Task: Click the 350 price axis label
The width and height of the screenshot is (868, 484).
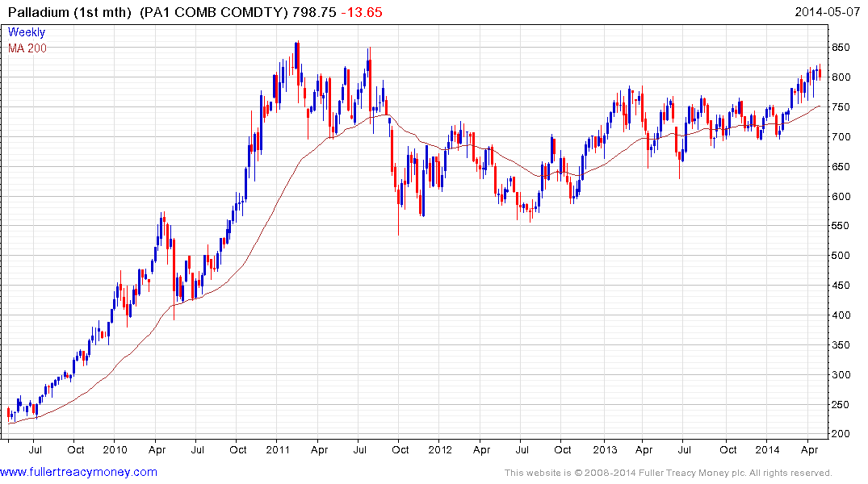Action: click(841, 345)
